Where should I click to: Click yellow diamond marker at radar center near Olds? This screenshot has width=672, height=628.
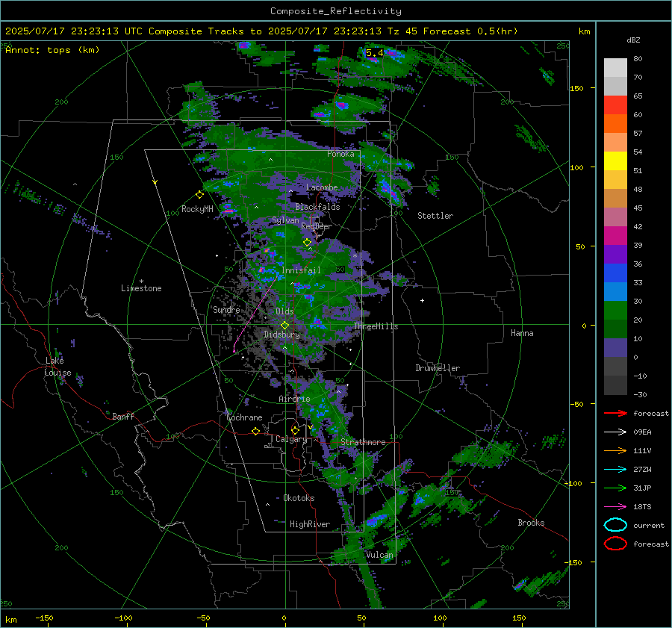click(x=284, y=326)
